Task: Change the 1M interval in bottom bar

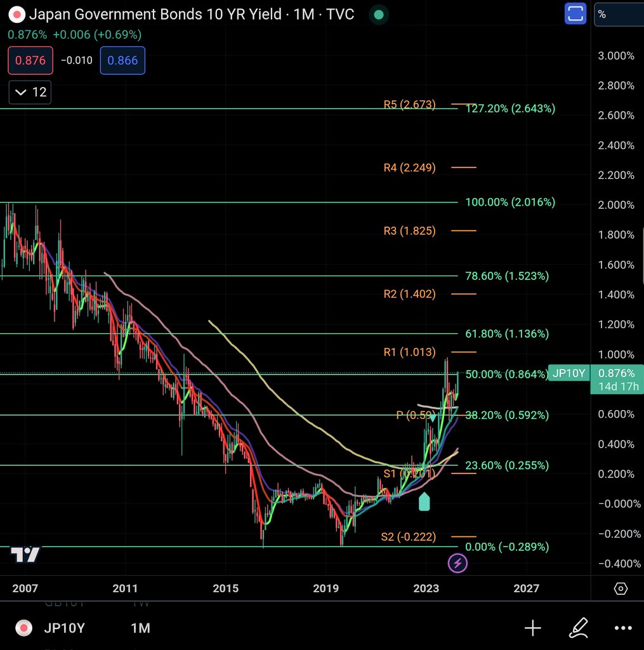Action: point(140,628)
